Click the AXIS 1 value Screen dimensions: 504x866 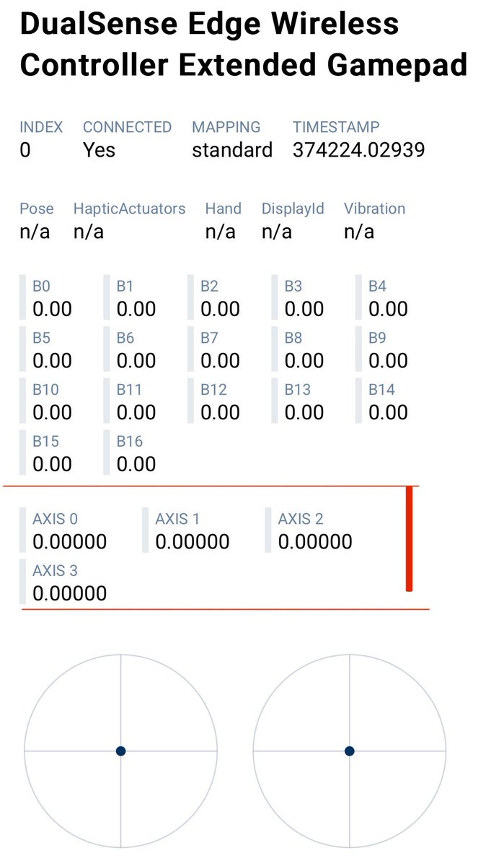pos(193,542)
